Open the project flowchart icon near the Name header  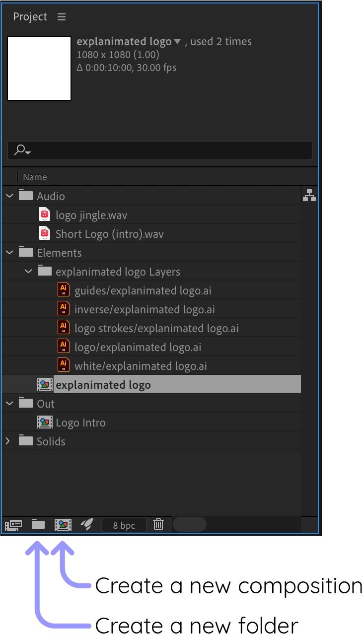(x=309, y=195)
